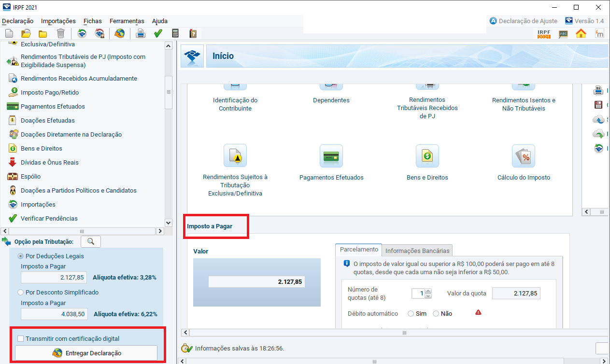Click sidebar tree scroll-up arrow
Screen dimensions: 610x364
click(169, 46)
